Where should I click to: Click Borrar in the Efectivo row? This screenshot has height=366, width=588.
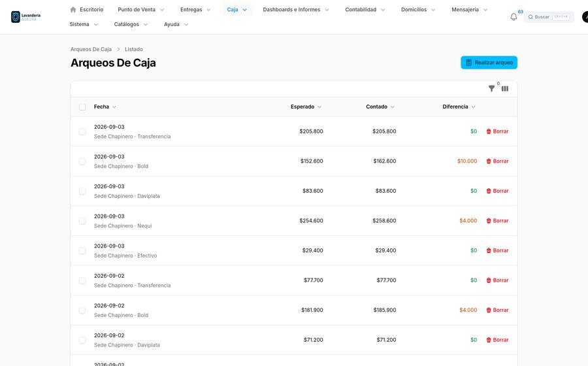pos(498,250)
